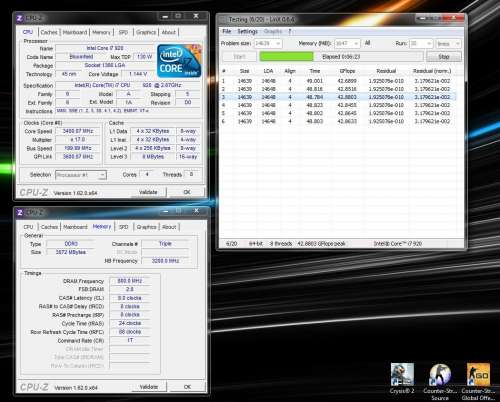Click the 8 threads entry in LinX status bar
This screenshot has width=500, height=402.
click(281, 244)
